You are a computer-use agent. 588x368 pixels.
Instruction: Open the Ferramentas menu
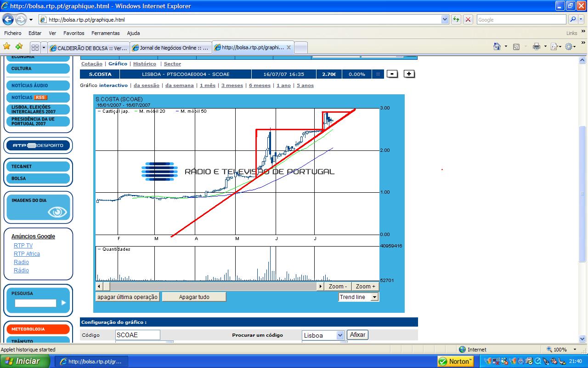tap(105, 33)
